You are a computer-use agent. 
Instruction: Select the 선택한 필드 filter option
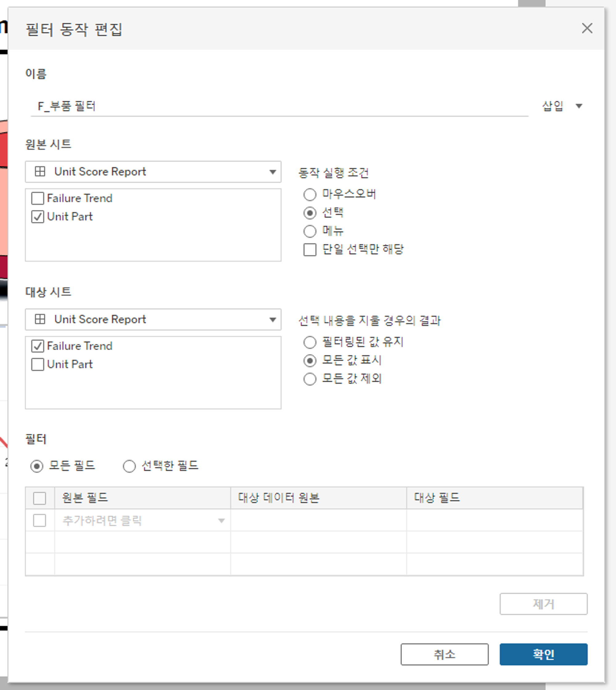point(129,466)
